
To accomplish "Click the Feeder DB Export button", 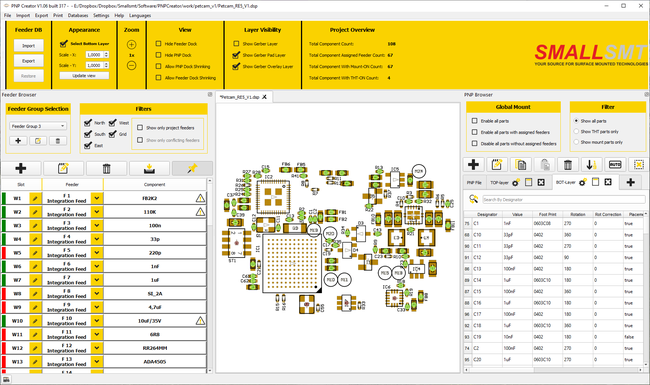I will coord(29,61).
